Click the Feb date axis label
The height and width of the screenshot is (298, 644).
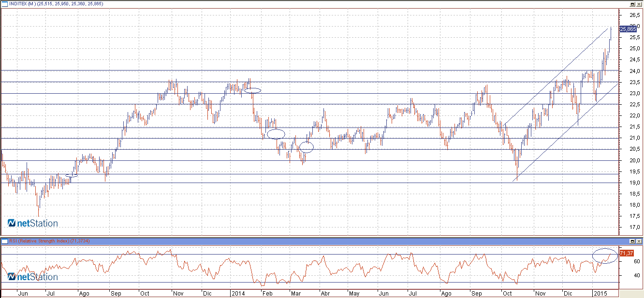click(267, 293)
